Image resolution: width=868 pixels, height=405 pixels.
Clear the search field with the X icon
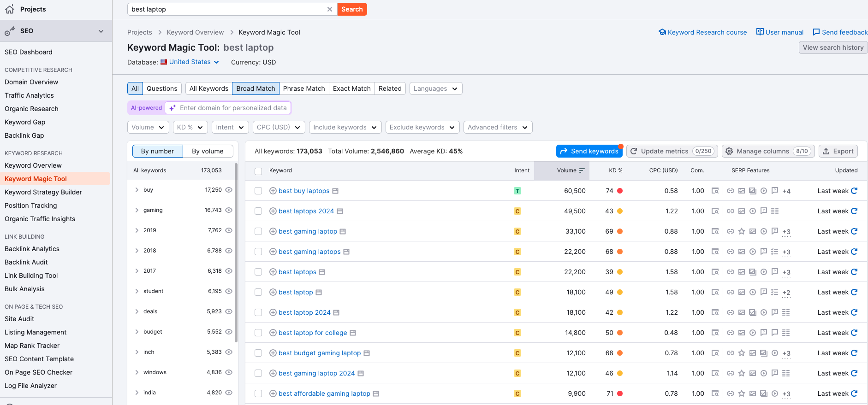point(330,9)
